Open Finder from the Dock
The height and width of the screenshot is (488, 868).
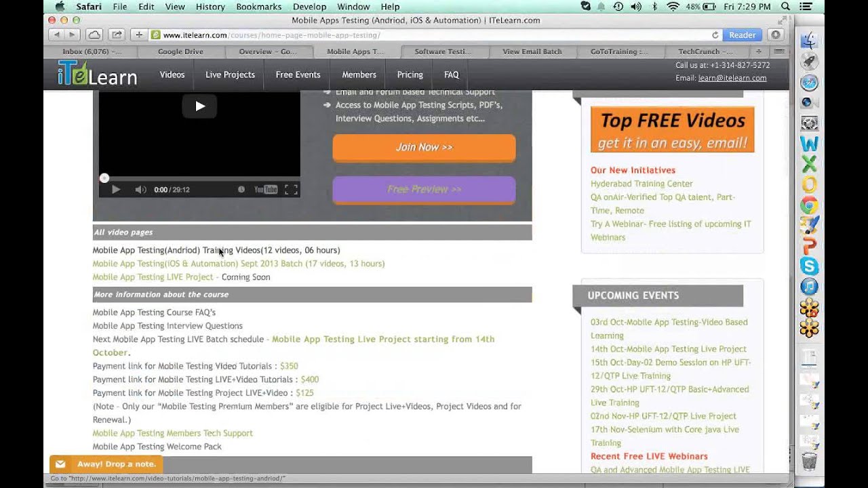point(809,41)
